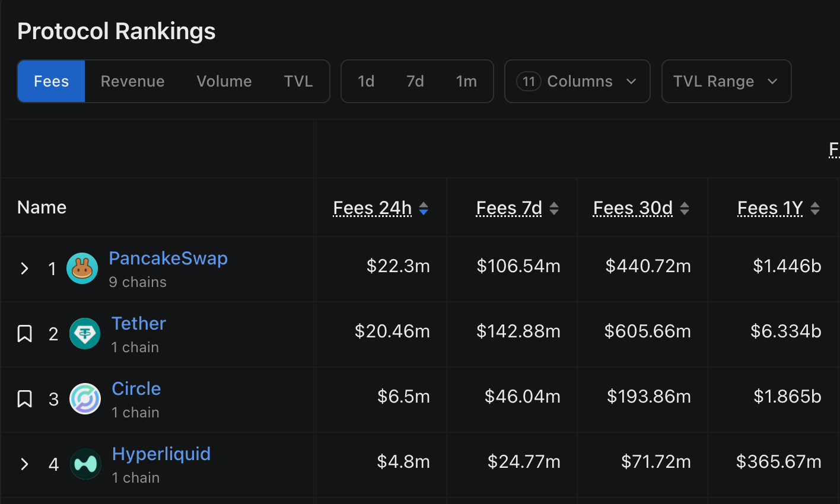This screenshot has width=840, height=504.
Task: Bookmark the Tether row
Action: [x=24, y=334]
